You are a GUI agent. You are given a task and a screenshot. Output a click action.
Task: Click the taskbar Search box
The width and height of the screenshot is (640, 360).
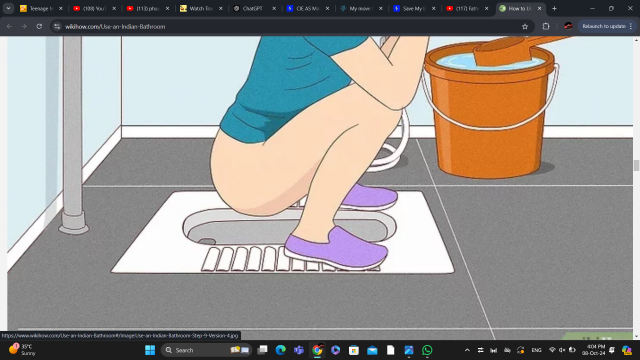coord(206,350)
